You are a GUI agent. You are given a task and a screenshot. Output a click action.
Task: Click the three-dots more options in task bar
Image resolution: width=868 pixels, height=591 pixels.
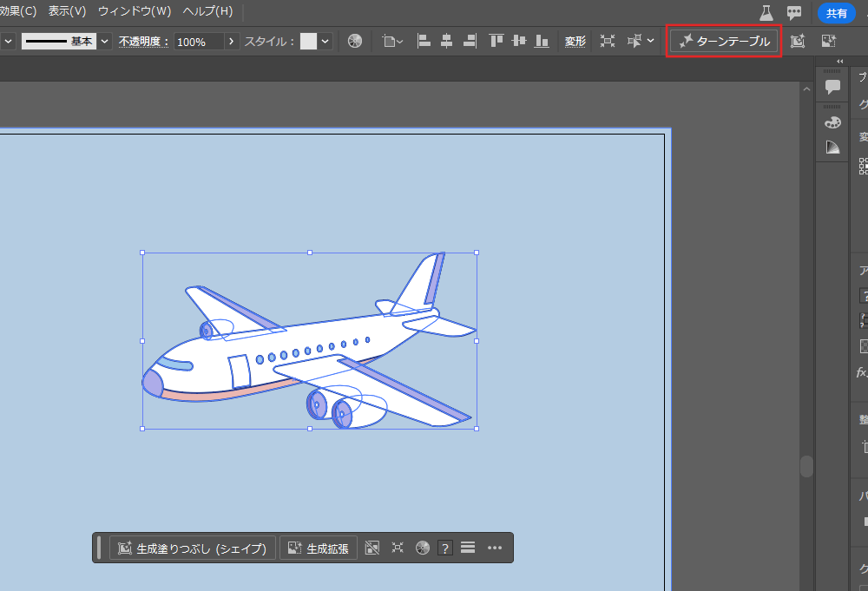(495, 548)
